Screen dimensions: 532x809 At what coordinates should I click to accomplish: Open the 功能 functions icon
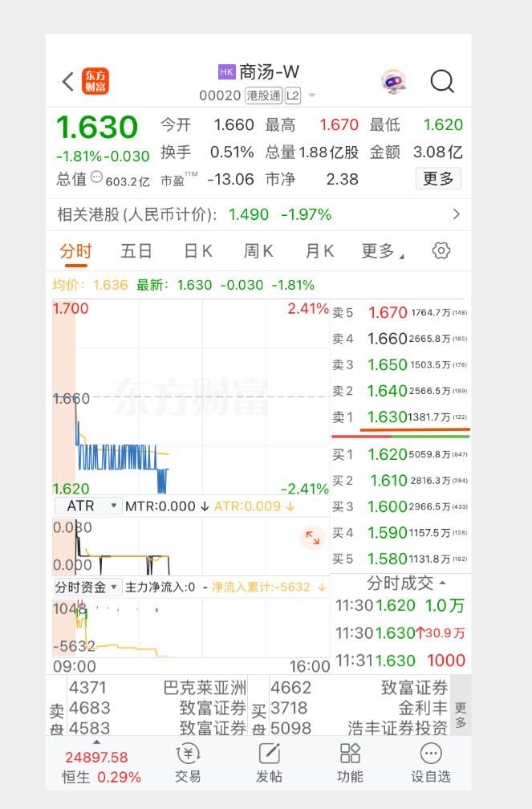[350, 763]
